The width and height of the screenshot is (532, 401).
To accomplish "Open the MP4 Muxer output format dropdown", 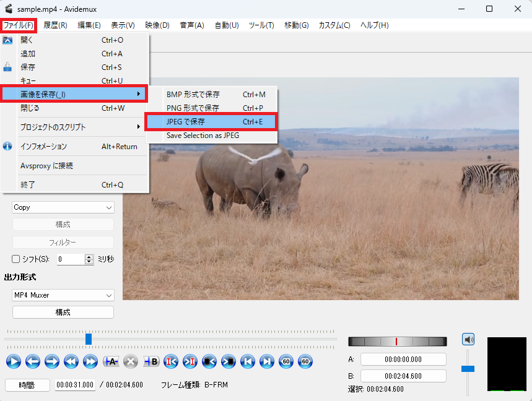I will 63,295.
